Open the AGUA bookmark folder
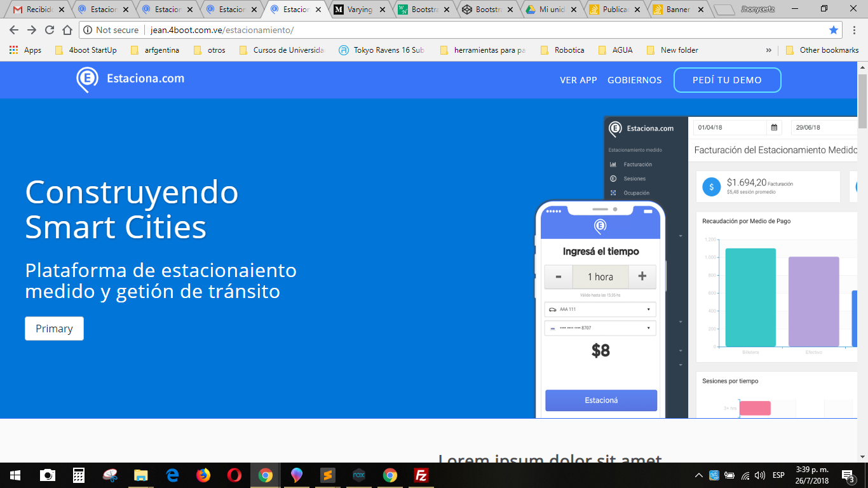 point(614,50)
